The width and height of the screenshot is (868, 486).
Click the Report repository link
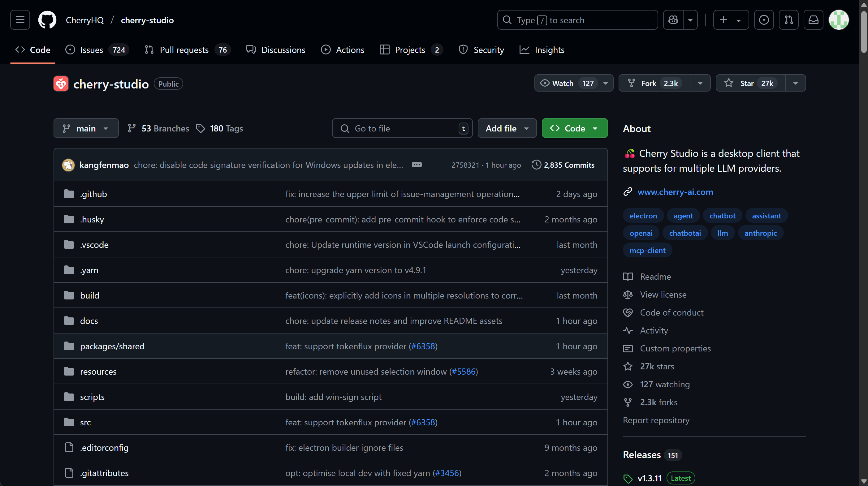click(x=656, y=420)
